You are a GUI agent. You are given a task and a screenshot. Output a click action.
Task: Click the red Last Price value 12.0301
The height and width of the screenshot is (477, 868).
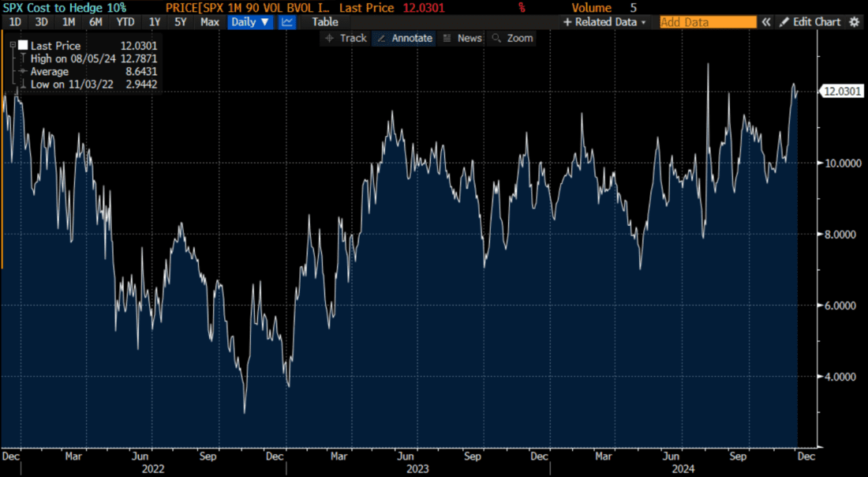[422, 8]
